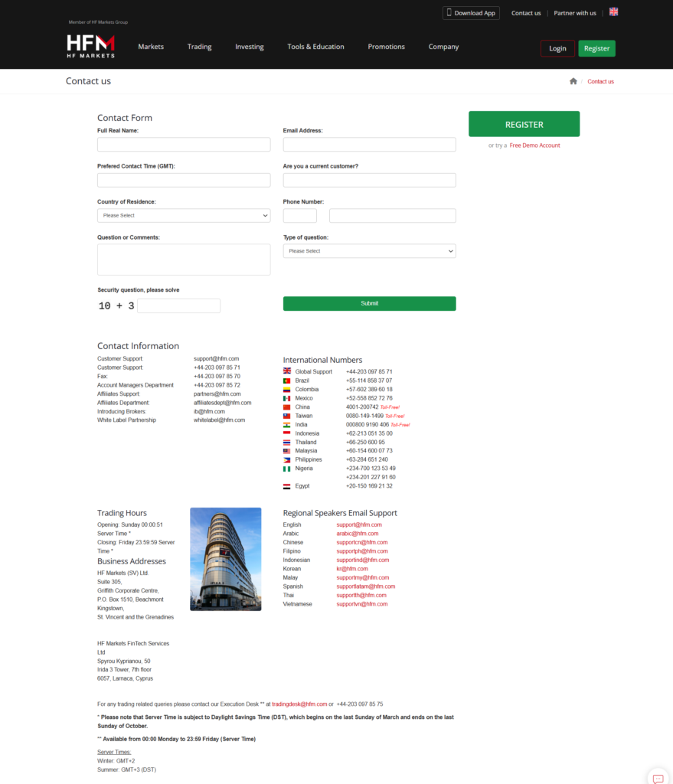Click the supportcn@hfm.com email link
The width and height of the screenshot is (673, 784).
pyautogui.click(x=362, y=543)
